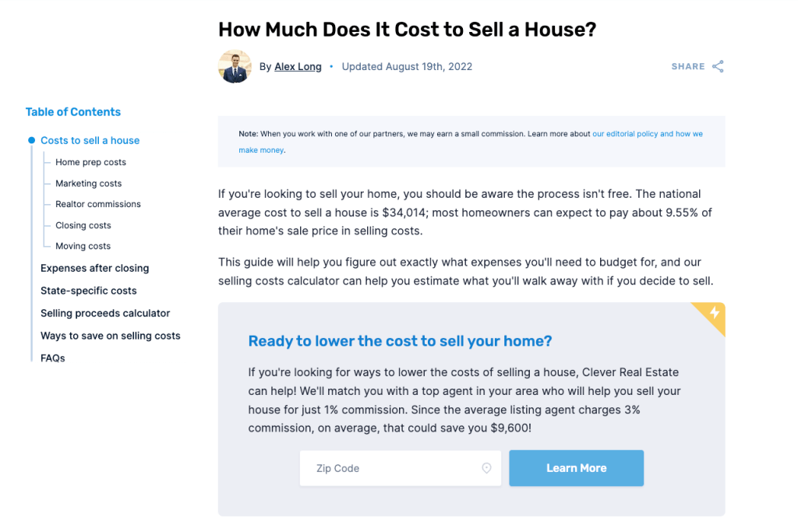Go to Home prep costs subsection

[x=90, y=162]
